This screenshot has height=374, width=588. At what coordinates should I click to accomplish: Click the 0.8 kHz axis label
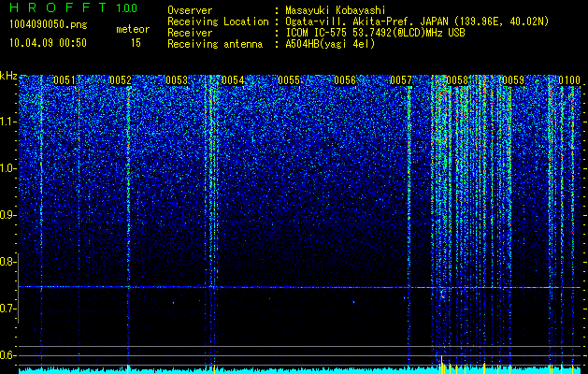point(7,262)
